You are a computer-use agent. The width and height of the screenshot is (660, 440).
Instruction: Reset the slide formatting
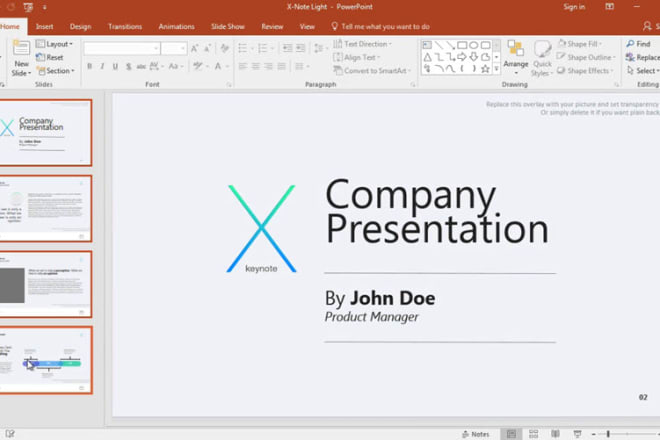tap(50, 57)
